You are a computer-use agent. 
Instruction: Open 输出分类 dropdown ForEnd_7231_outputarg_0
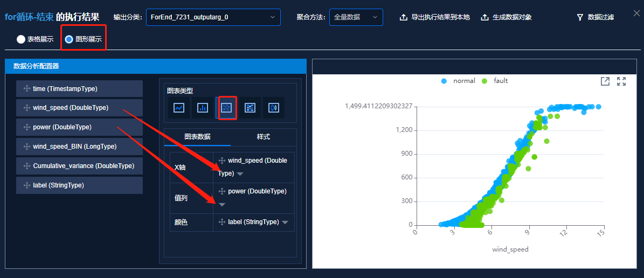213,17
